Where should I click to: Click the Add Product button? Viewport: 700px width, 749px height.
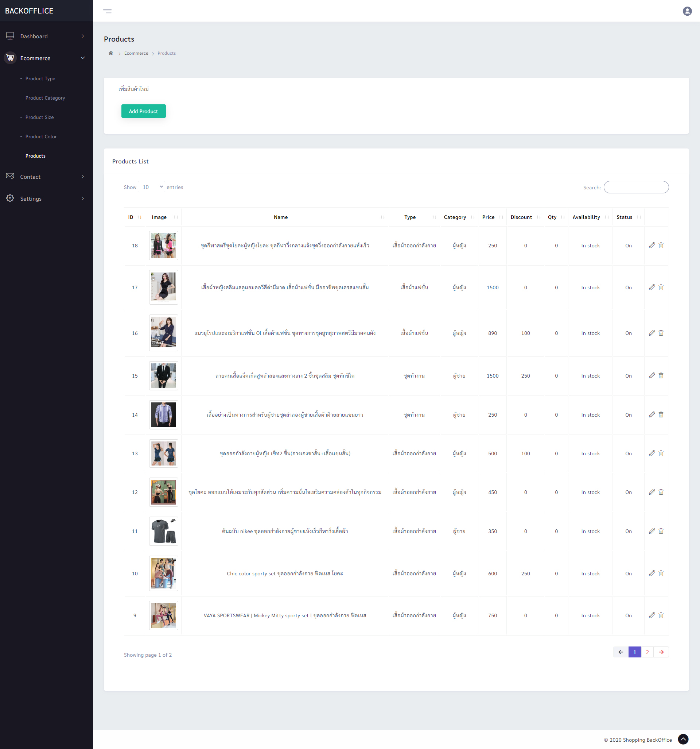[x=144, y=111]
